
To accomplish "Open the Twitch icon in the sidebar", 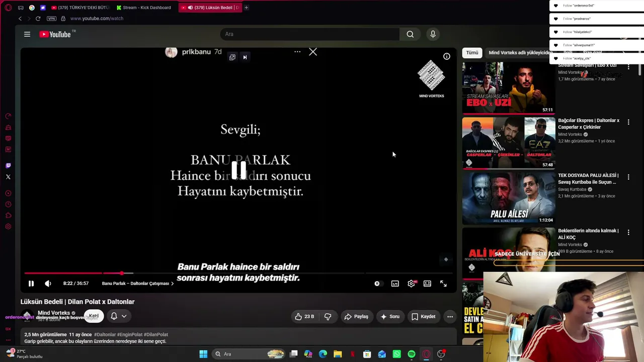I will pos(8,165).
